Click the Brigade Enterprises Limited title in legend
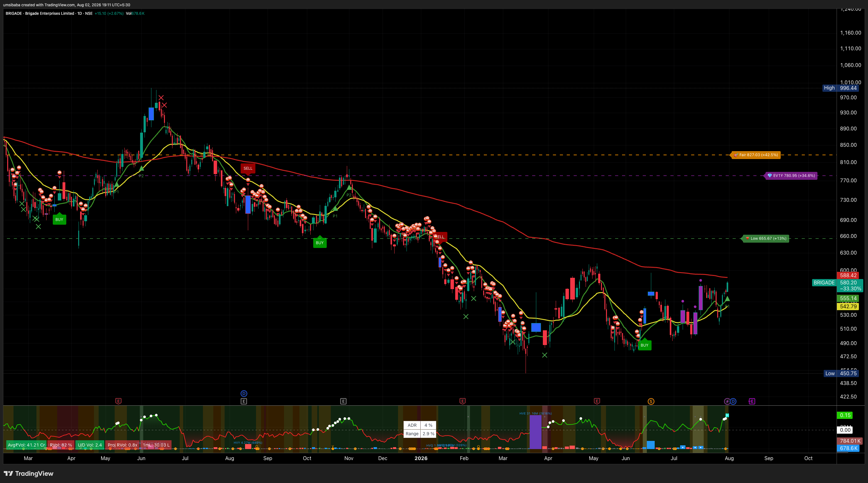Viewport: 868px width, 483px height. click(50, 14)
